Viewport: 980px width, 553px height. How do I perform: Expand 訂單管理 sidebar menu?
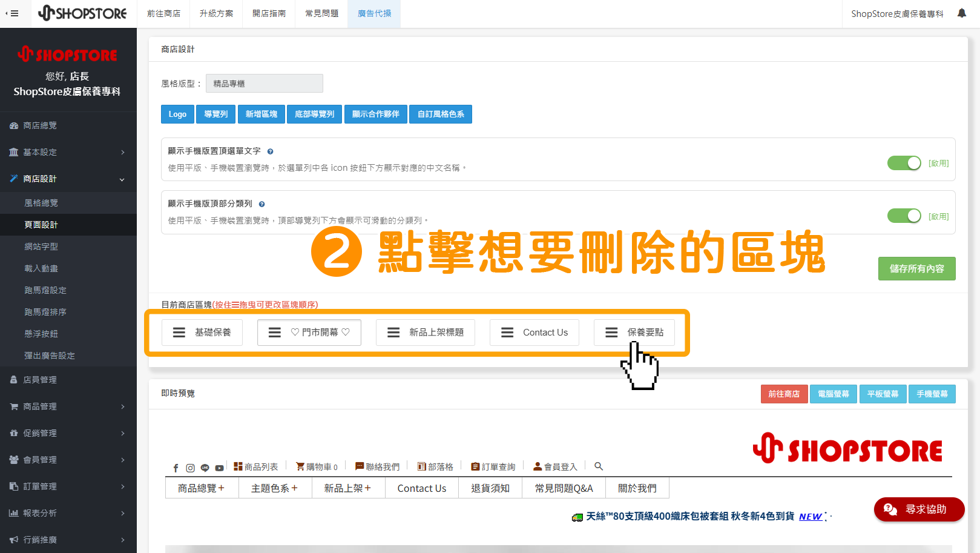68,486
